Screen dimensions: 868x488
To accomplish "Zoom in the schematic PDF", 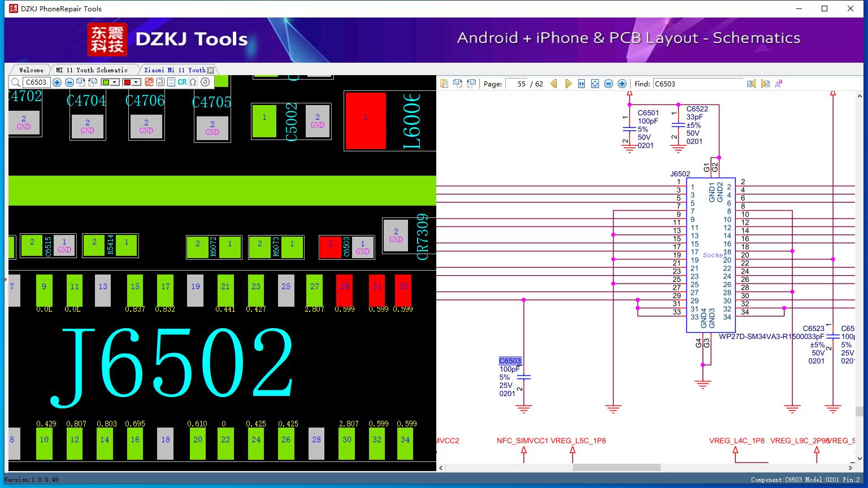I will tap(622, 84).
